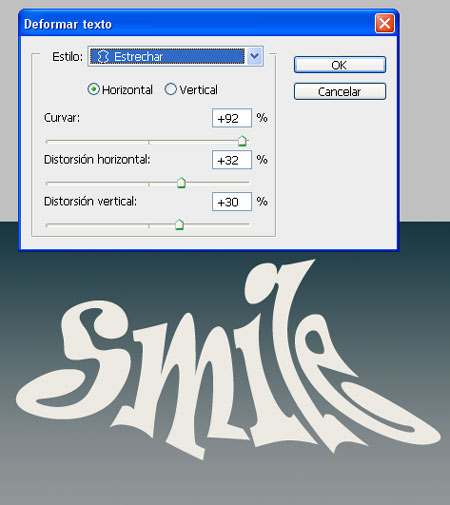Focus the Distorsión horizontal value field

tap(232, 160)
